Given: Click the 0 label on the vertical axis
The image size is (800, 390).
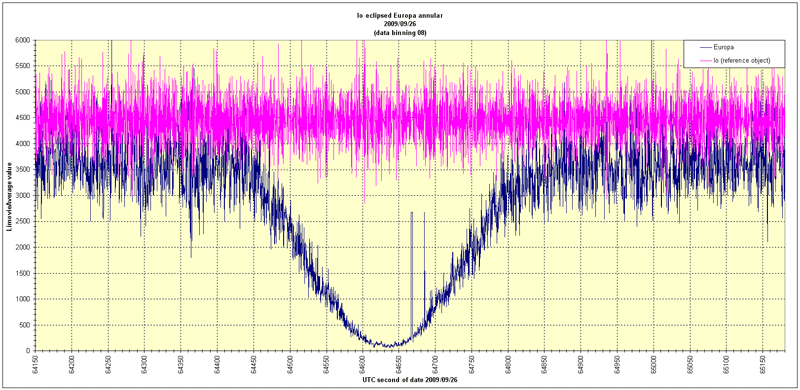Looking at the screenshot, I should pyautogui.click(x=29, y=351).
